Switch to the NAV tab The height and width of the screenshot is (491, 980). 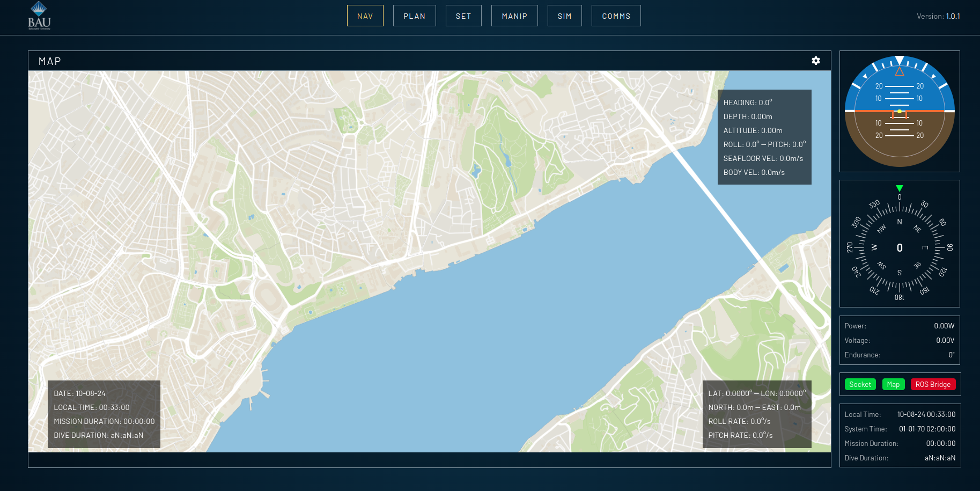point(365,16)
